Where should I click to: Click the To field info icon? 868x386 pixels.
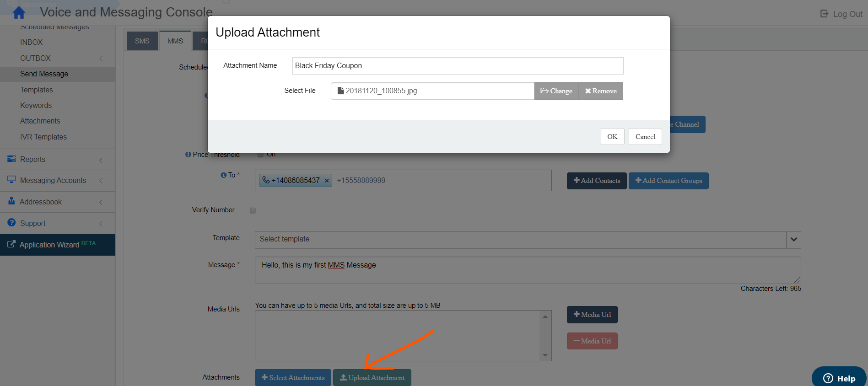(x=223, y=175)
